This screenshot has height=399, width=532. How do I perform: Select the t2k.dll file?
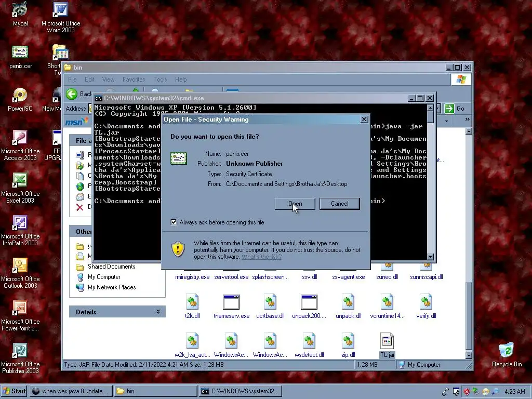192,306
